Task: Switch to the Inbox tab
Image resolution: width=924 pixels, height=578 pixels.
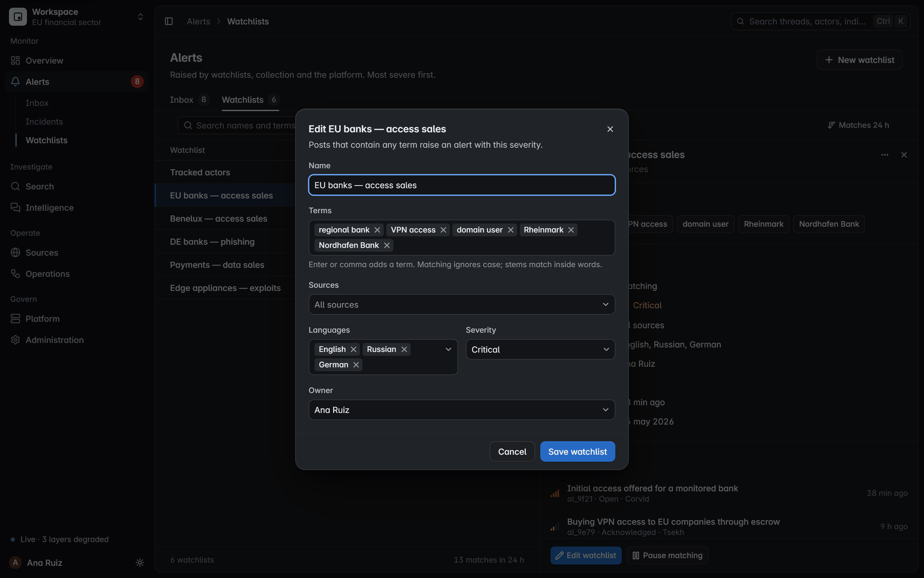Action: coord(190,100)
